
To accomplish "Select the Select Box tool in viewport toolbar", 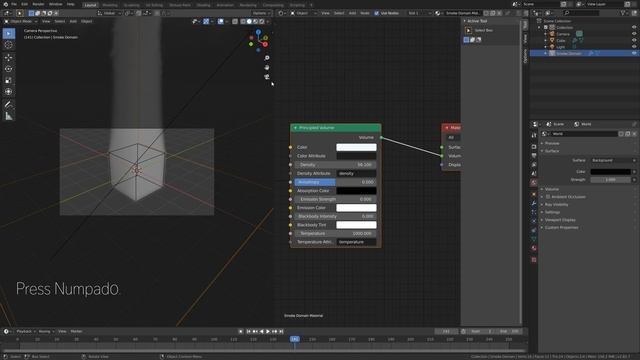I will (x=9, y=33).
